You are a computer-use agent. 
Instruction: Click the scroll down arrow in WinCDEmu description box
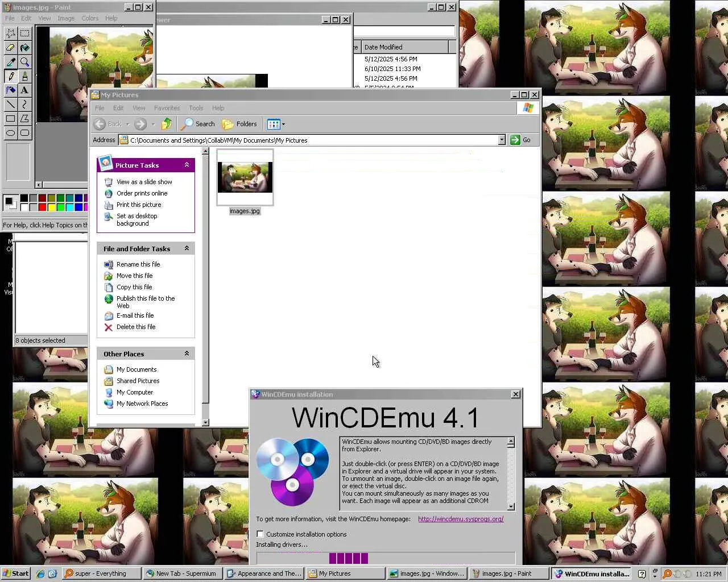pos(511,506)
